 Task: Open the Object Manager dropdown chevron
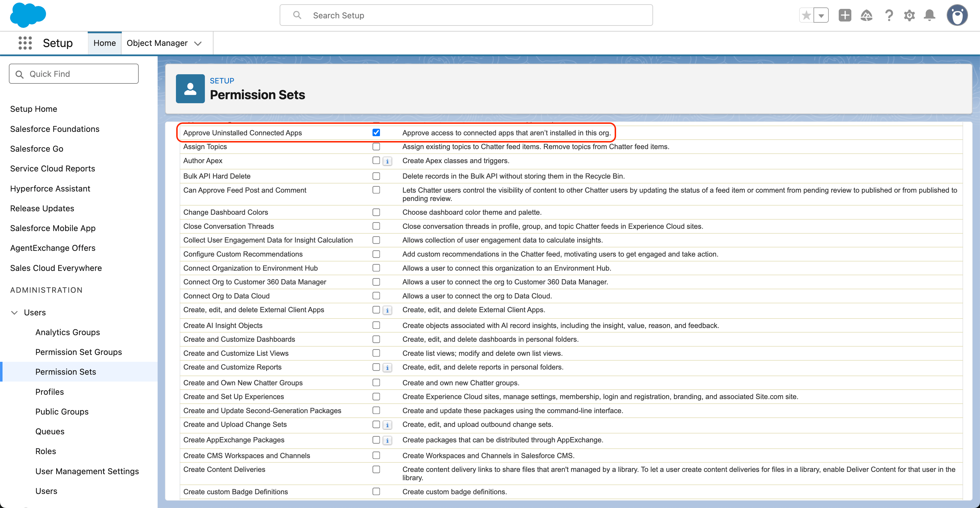198,43
